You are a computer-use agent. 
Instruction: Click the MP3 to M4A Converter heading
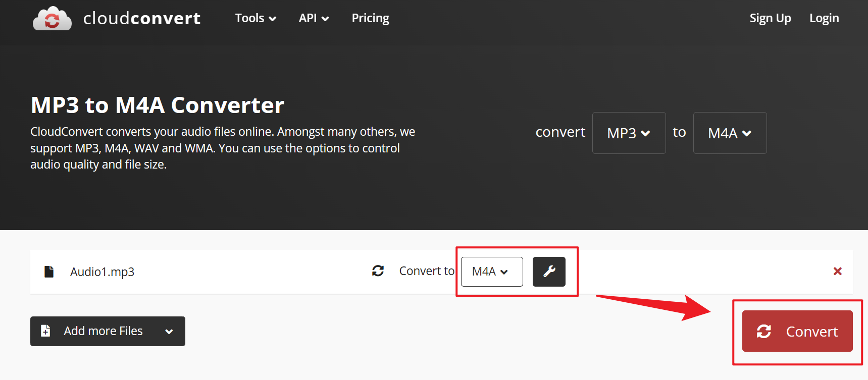tap(158, 105)
